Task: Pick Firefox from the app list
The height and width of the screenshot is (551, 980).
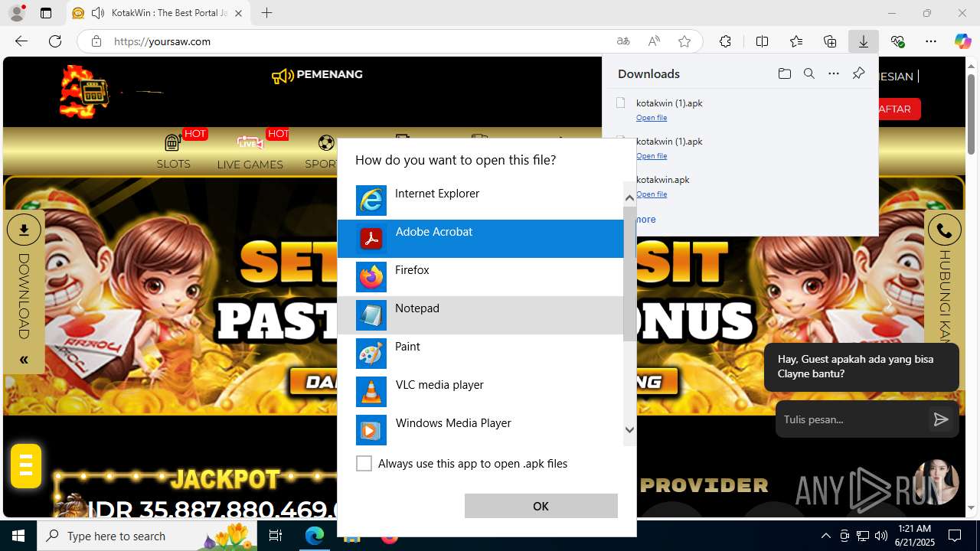Action: click(480, 277)
